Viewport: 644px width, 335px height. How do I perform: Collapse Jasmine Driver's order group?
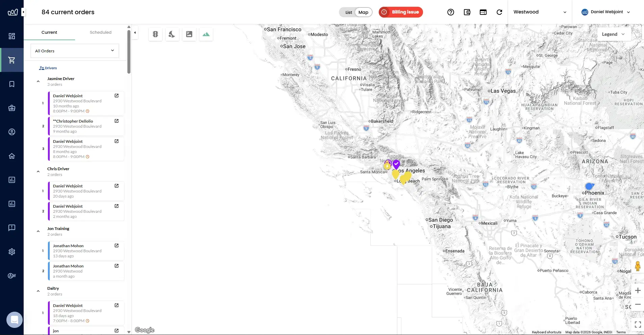click(x=38, y=81)
